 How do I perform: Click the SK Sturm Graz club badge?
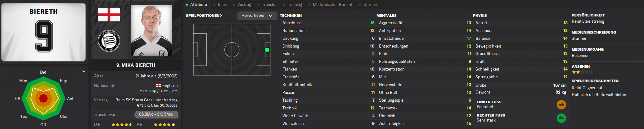coord(109,41)
